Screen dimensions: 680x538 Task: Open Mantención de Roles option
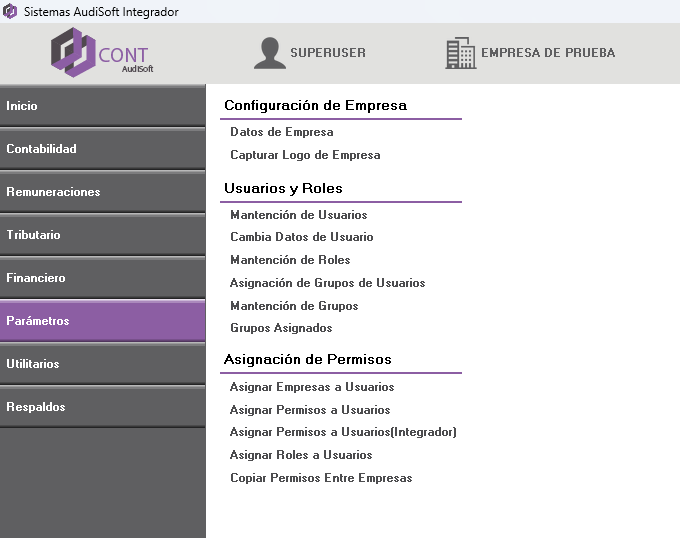(x=290, y=260)
